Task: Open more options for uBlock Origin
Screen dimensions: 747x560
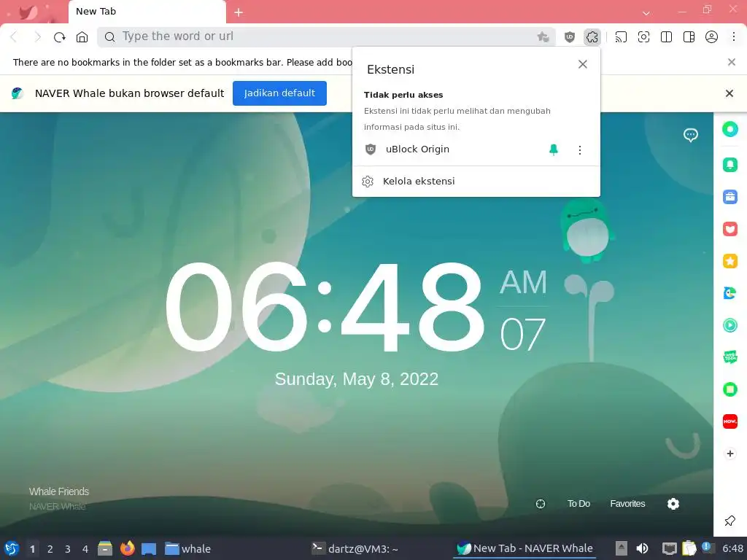Action: tap(580, 150)
